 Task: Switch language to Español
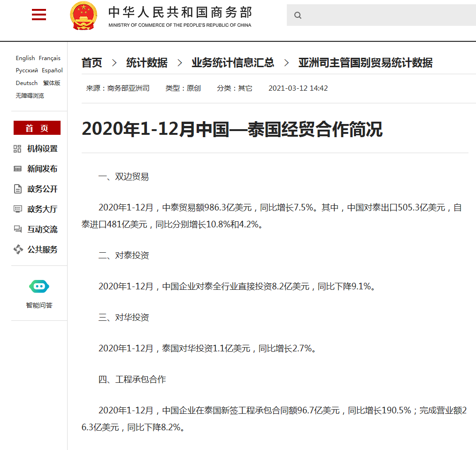pos(52,70)
